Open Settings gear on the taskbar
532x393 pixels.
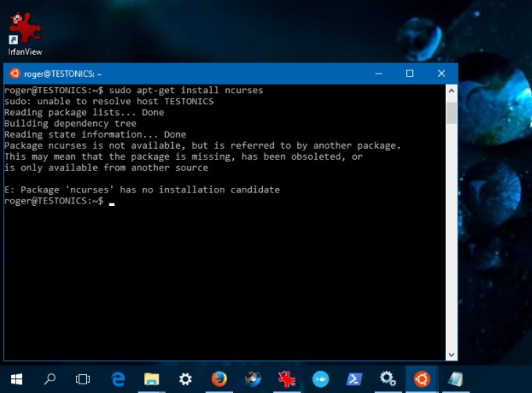185,379
